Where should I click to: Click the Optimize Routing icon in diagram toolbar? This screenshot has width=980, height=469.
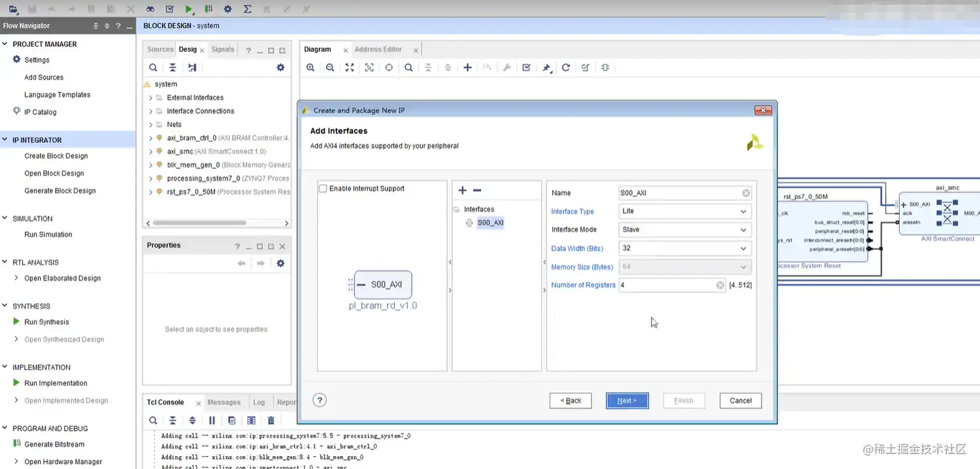pos(585,67)
